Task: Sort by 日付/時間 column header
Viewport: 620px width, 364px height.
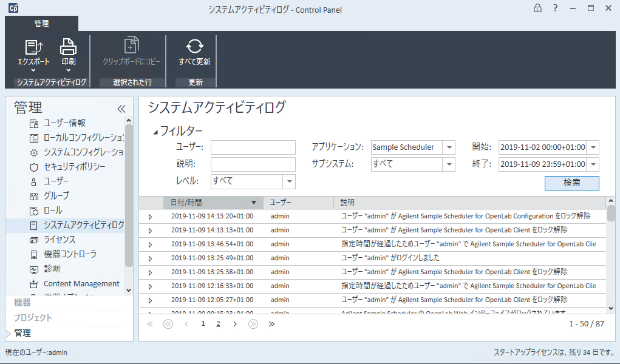Action: point(214,203)
